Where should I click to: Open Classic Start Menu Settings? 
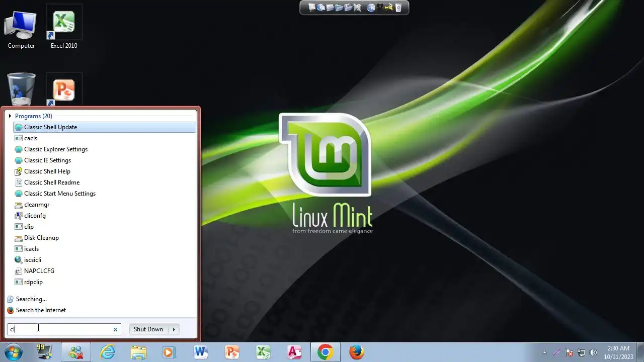104,194
